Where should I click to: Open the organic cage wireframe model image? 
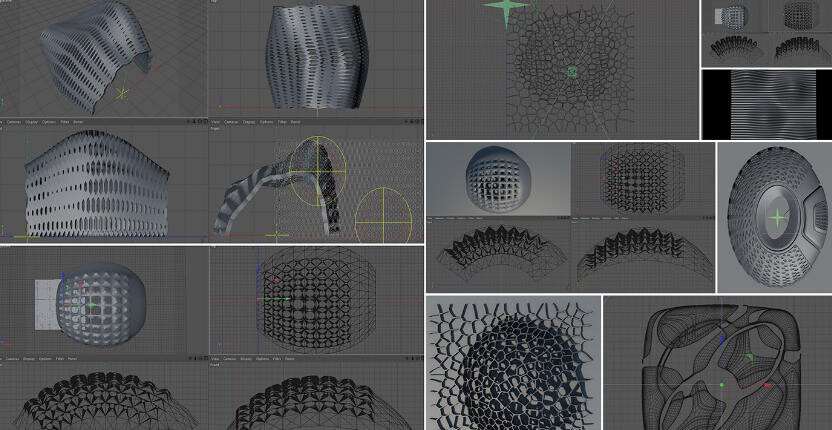718,363
